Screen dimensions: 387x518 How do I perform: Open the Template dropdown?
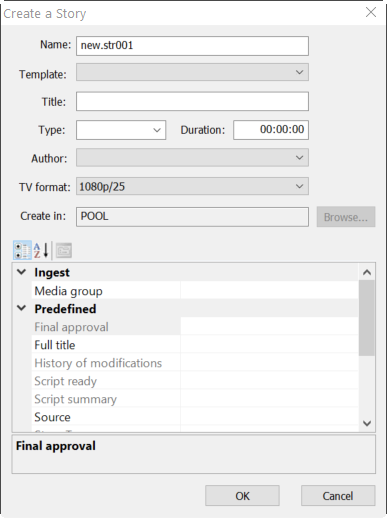(x=192, y=72)
